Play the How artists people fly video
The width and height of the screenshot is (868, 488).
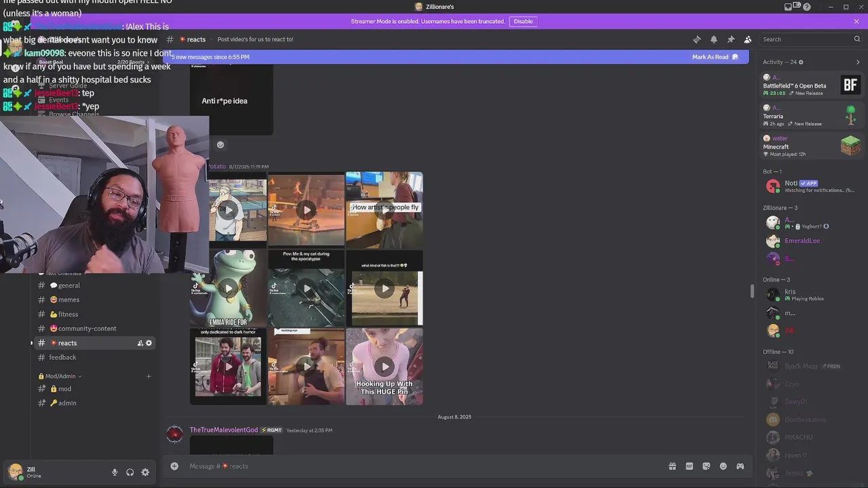coord(384,210)
